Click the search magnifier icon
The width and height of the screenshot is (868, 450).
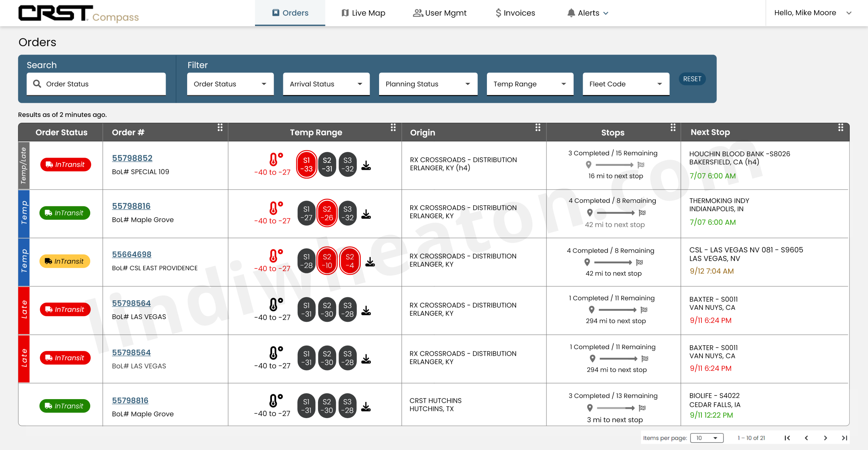37,84
